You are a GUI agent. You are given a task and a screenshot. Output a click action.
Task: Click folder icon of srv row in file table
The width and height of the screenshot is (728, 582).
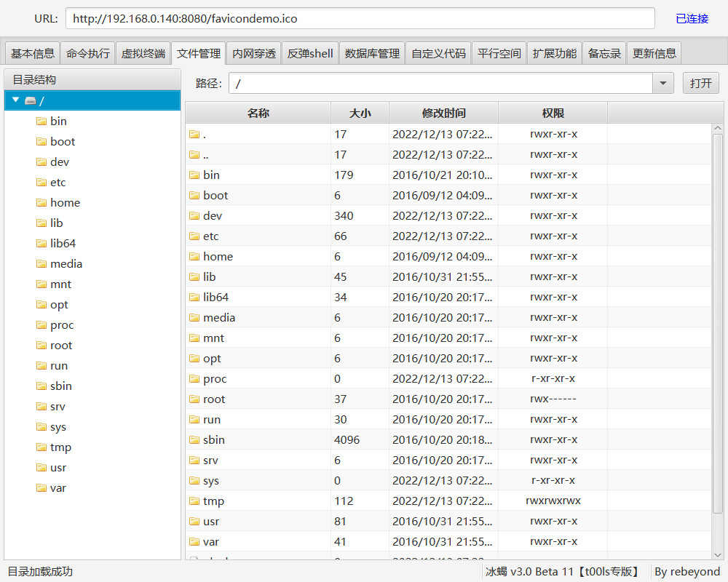(x=194, y=461)
